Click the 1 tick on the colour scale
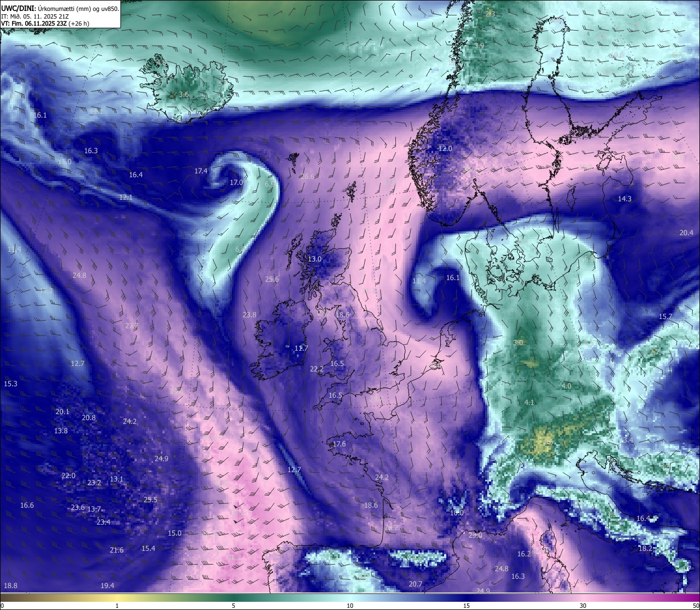This screenshot has height=610, width=700. [117, 606]
